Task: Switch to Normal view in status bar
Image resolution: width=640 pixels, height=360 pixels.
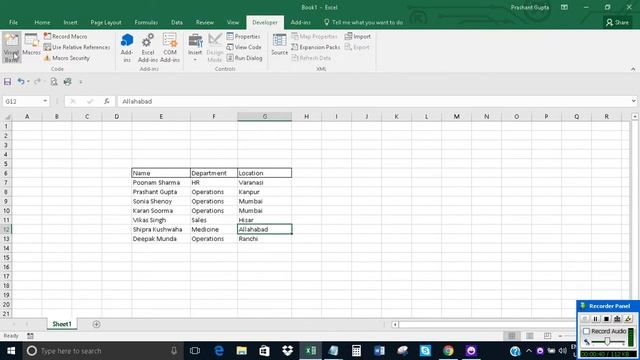Action: tap(512, 336)
